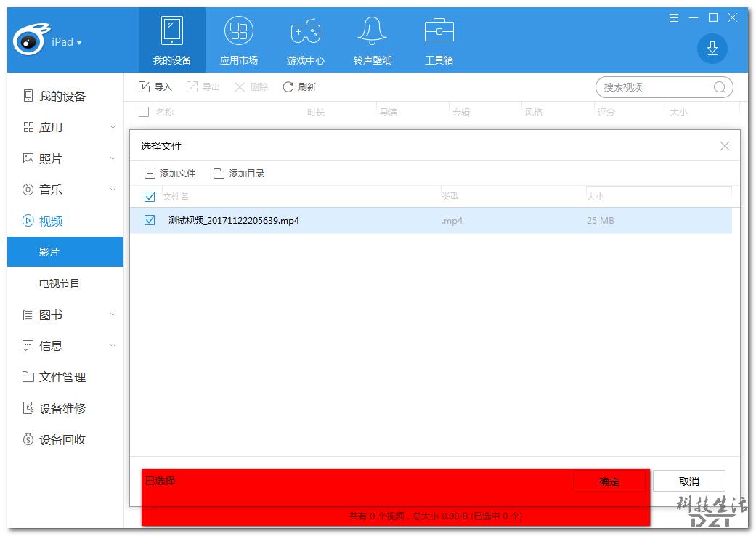The height and width of the screenshot is (536, 756).
Task: Click the 取消 cancel button
Action: (x=688, y=481)
